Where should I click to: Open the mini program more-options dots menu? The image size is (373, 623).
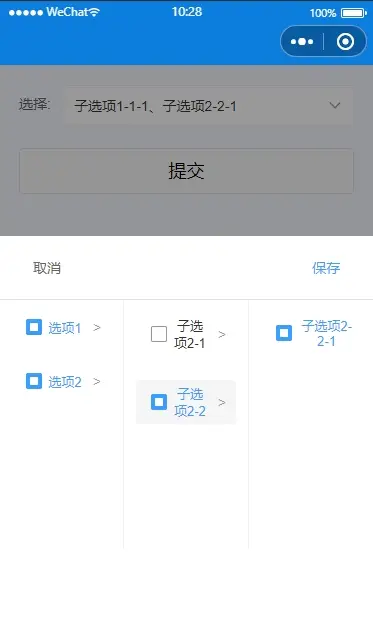pyautogui.click(x=302, y=41)
